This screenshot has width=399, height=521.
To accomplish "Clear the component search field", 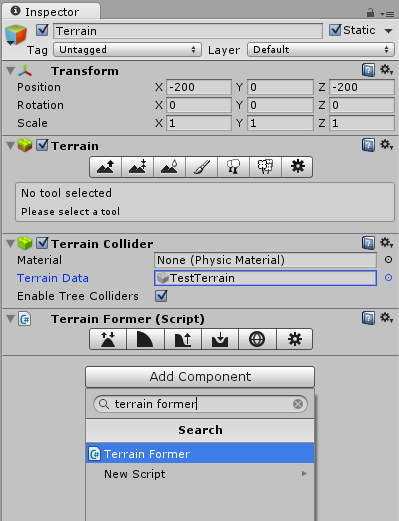I will 298,404.
